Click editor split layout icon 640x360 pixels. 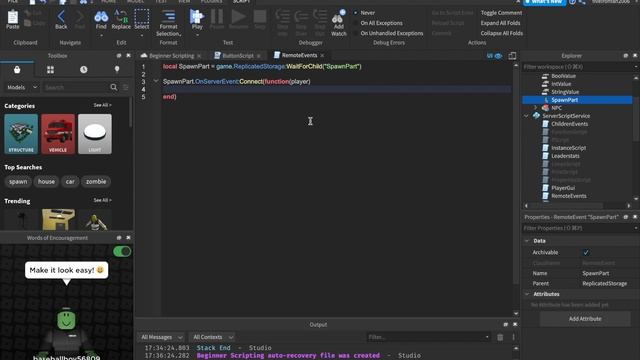tap(512, 56)
